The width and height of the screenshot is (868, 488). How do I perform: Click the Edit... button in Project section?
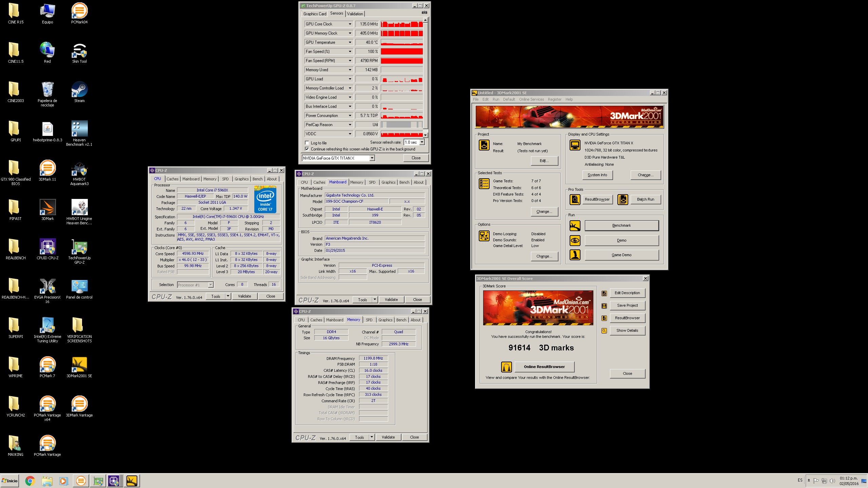(544, 161)
